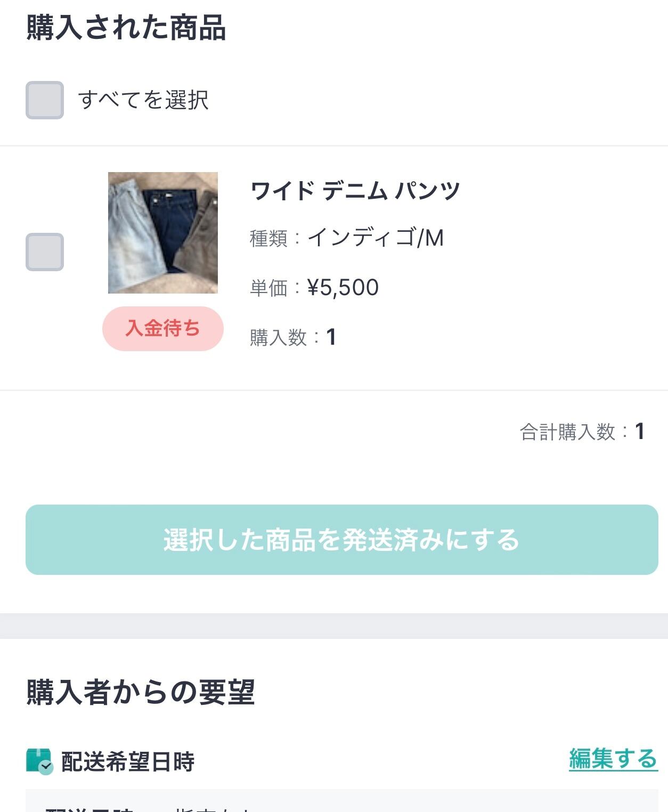Select the 購入者からの要望 section heading
The image size is (668, 812).
[141, 692]
